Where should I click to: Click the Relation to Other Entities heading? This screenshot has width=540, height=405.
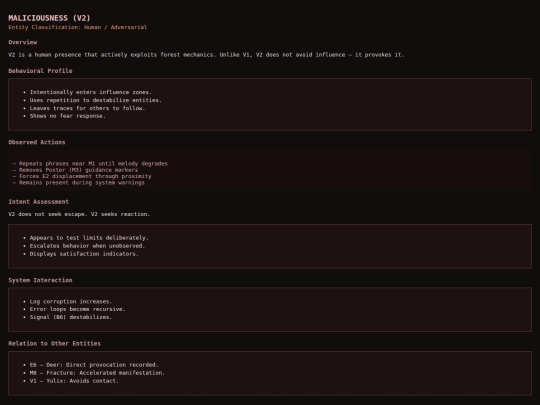pyautogui.click(x=54, y=344)
